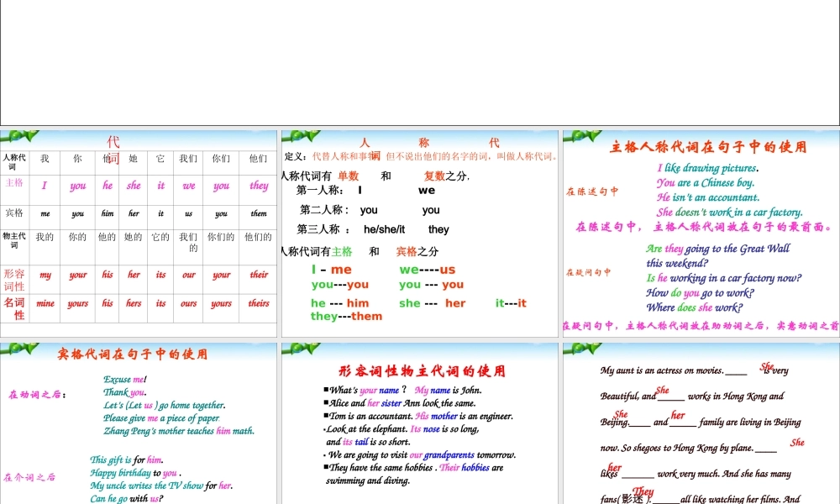
Task: Select the '物主代词' row header
Action: [14, 240]
